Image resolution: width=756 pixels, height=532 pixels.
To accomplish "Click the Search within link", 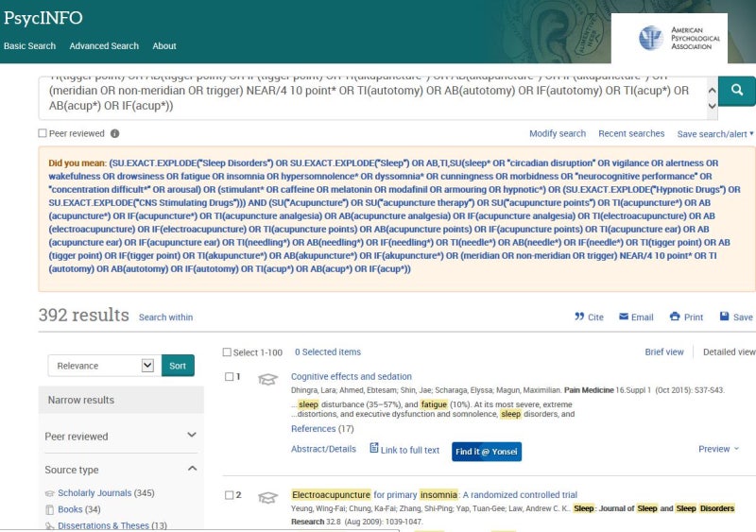I will point(166,317).
